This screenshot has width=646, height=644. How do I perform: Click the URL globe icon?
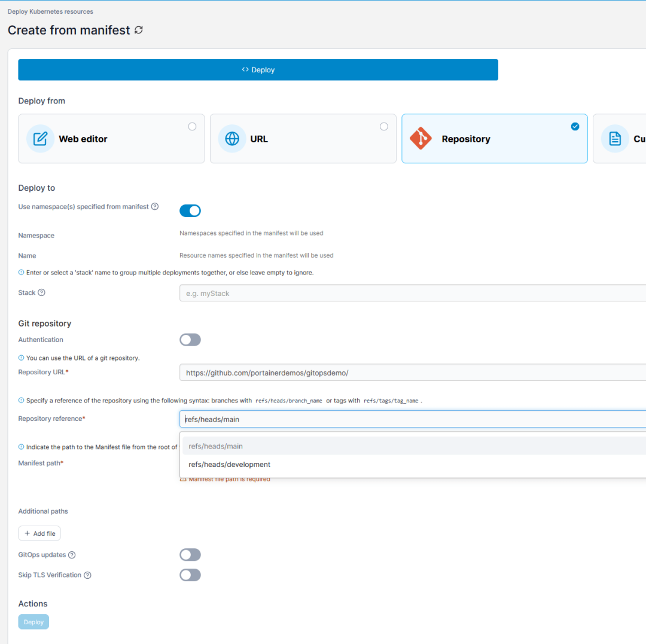(232, 139)
